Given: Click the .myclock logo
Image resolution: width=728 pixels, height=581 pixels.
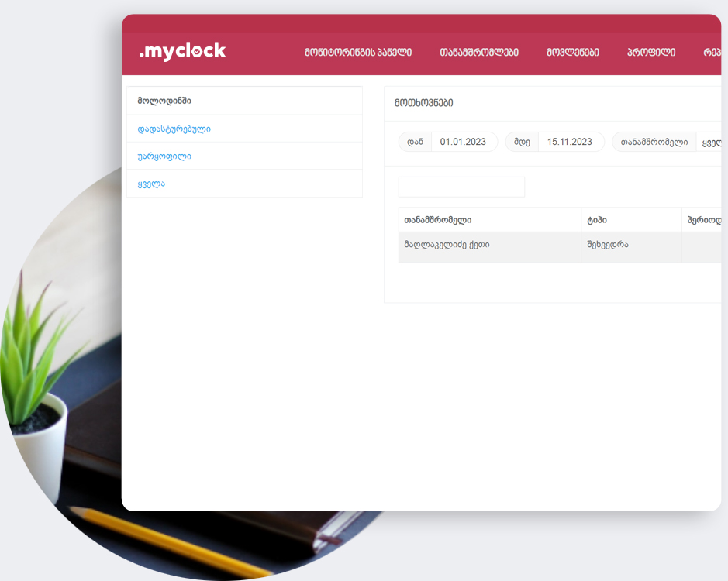Looking at the screenshot, I should (x=182, y=51).
